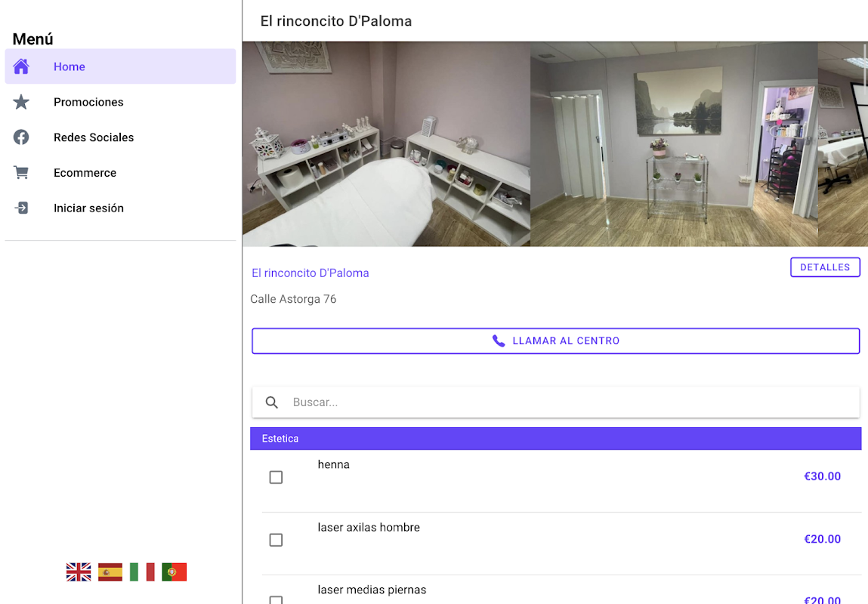Click the page title El rinconcito D'Paloma
The width and height of the screenshot is (868, 604).
pyautogui.click(x=336, y=21)
